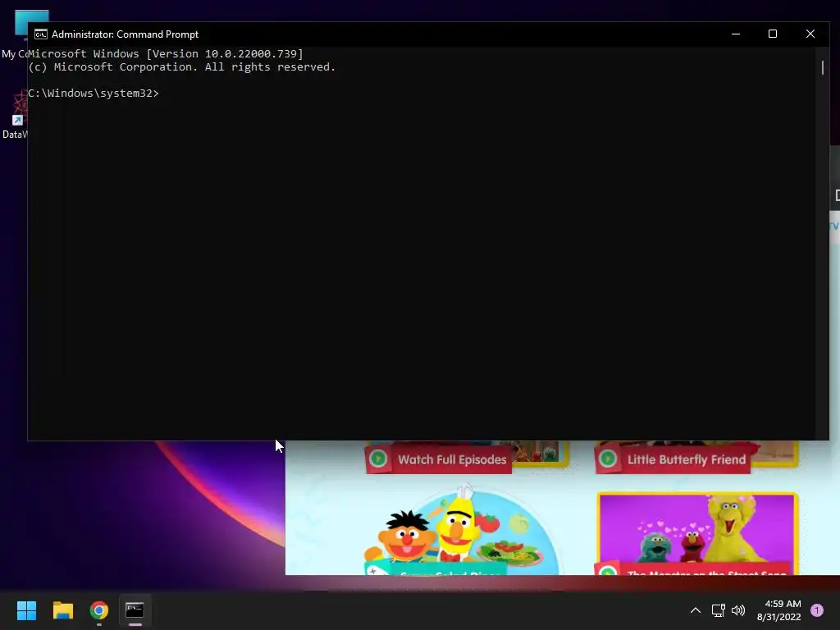Open File Explorer from the taskbar
840x630 pixels.
(62, 610)
